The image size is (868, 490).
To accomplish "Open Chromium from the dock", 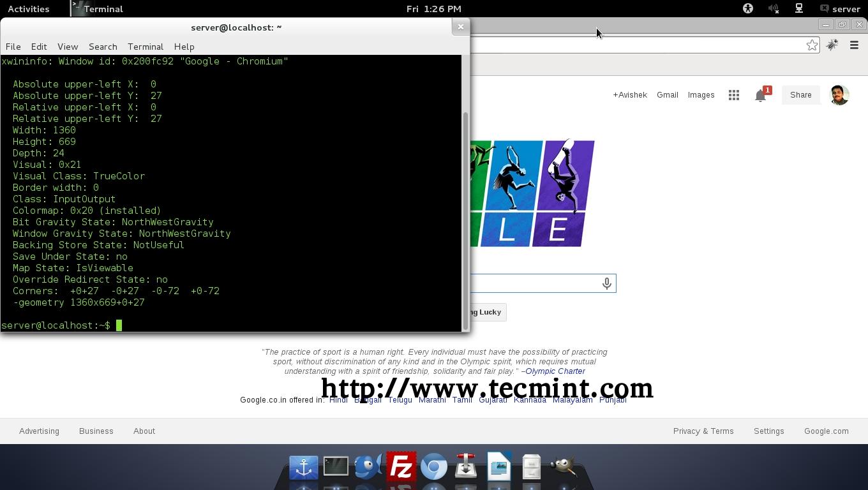I will [433, 466].
